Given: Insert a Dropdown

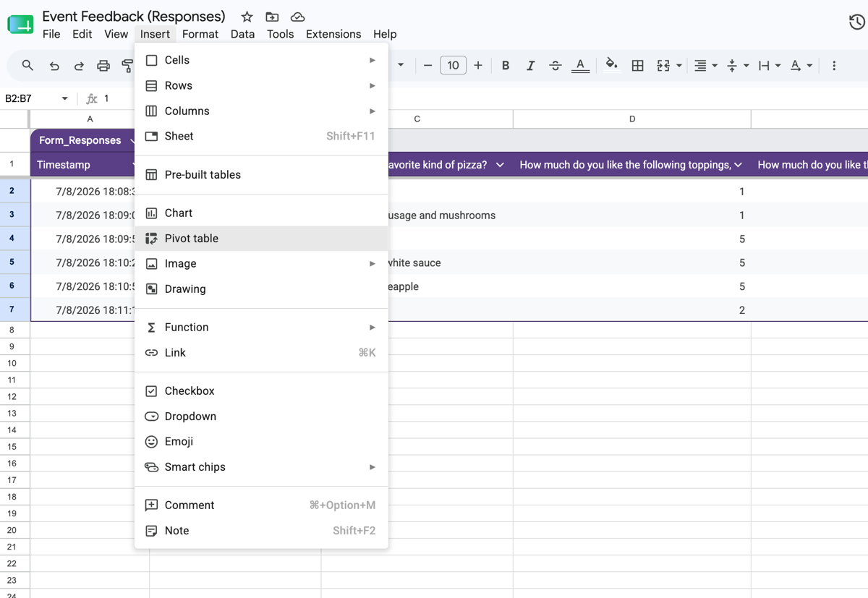Looking at the screenshot, I should [x=261, y=416].
